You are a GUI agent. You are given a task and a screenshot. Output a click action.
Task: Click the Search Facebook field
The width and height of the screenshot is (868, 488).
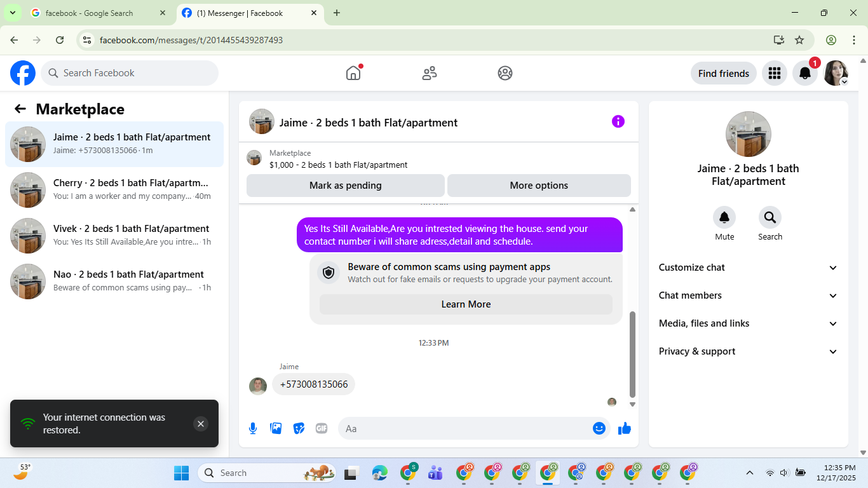[130, 73]
